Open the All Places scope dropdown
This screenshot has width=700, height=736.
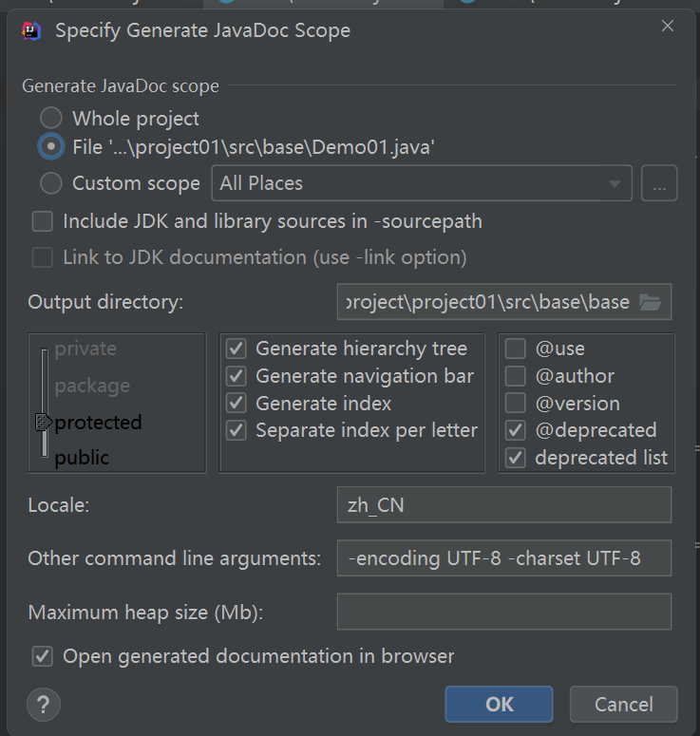tap(421, 183)
